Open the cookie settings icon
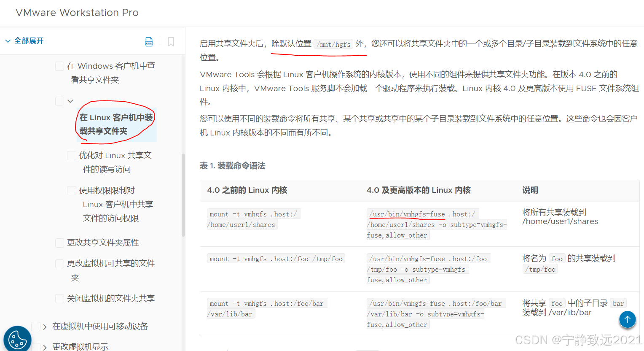Image resolution: width=644 pixels, height=351 pixels. (x=17, y=339)
